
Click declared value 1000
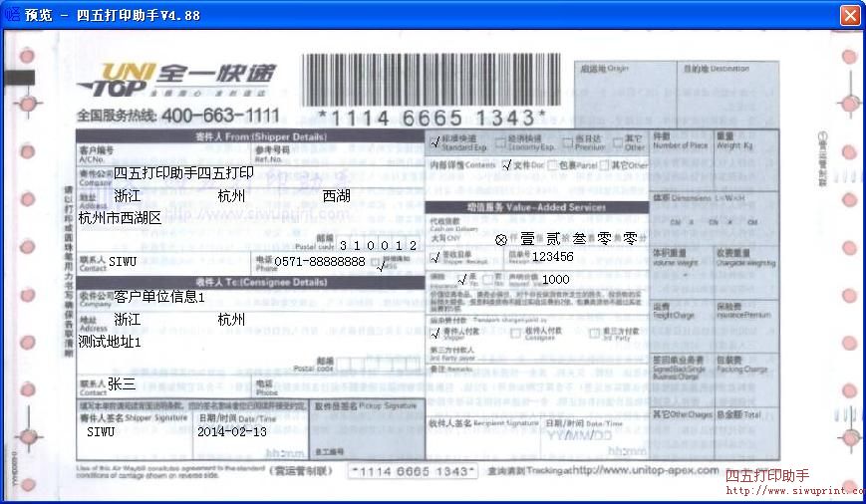(x=556, y=279)
